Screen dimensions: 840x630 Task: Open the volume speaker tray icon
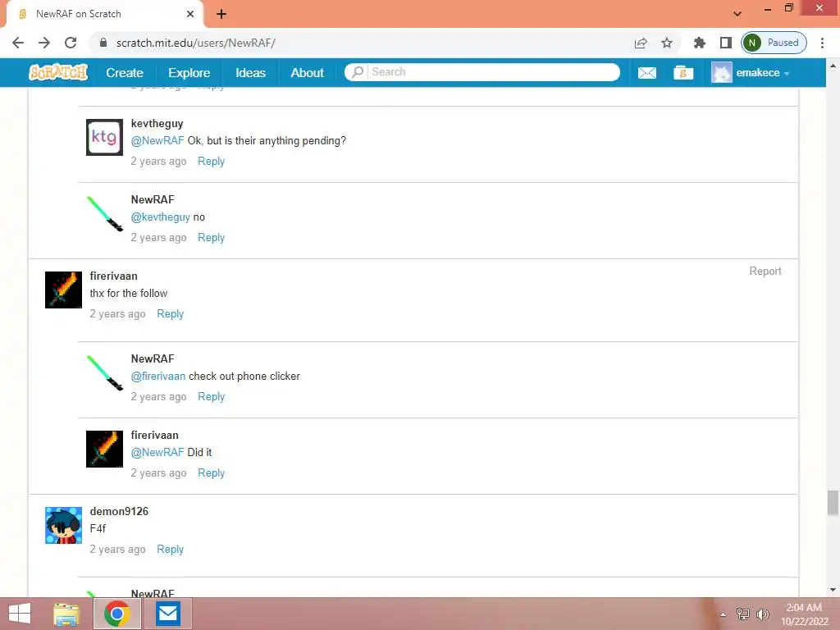(x=762, y=614)
